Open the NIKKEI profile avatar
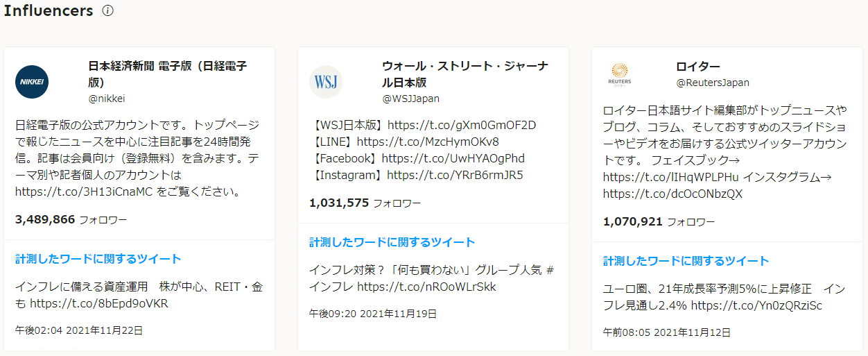868x356 pixels. point(32,82)
